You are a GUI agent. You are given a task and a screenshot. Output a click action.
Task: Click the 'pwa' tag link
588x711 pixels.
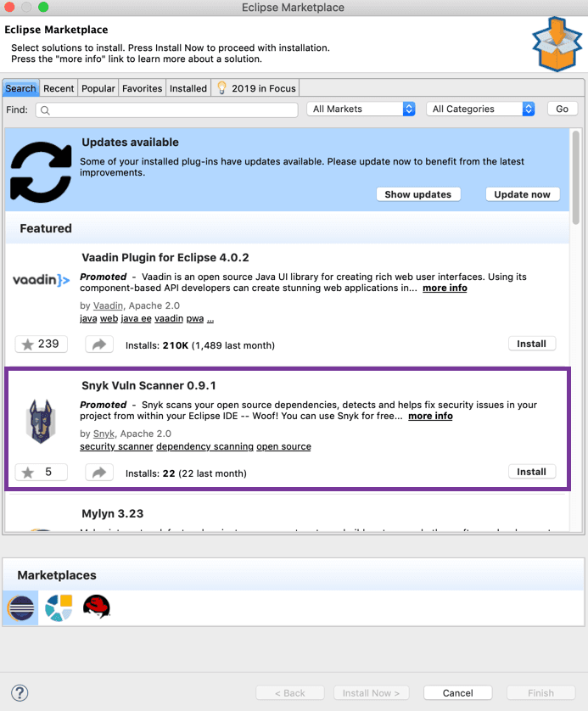pos(195,318)
